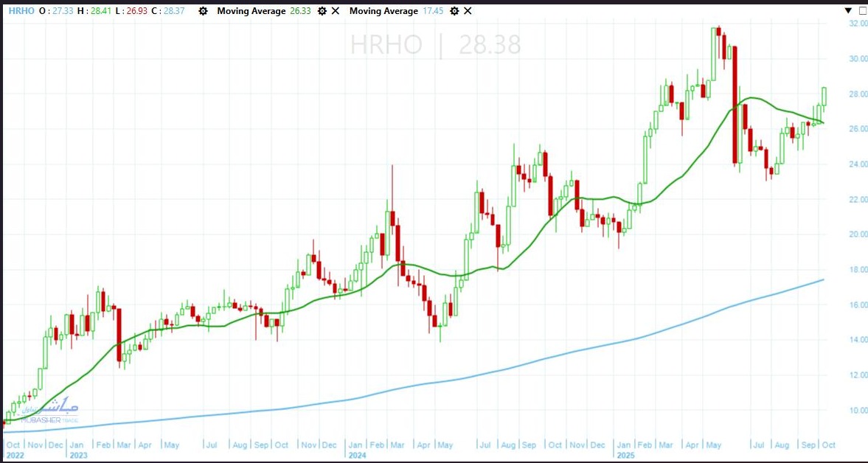Maximize the chart panel using square icon
The height and width of the screenshot is (463, 868).
click(861, 10)
